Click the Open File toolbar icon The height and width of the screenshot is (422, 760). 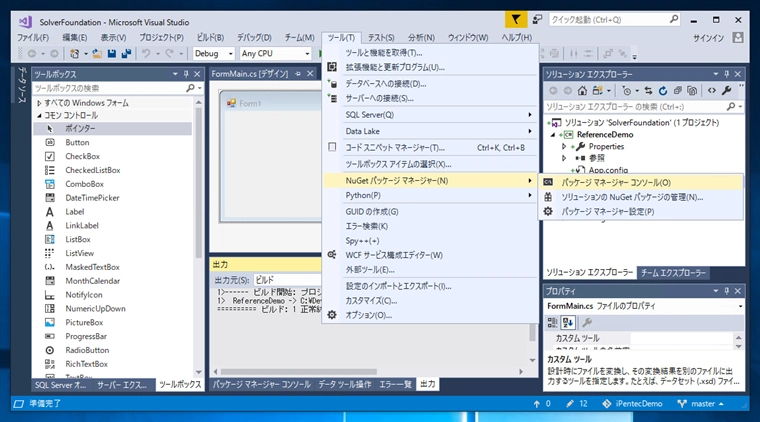[97, 53]
